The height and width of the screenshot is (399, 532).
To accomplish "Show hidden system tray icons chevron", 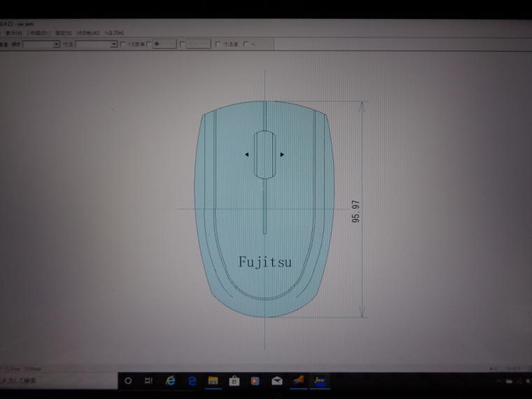I will point(498,381).
